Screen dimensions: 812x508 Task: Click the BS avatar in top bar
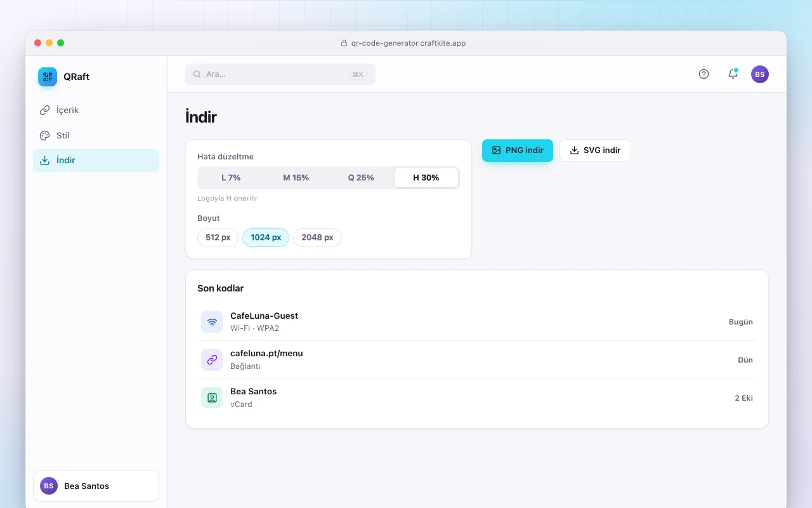[760, 74]
